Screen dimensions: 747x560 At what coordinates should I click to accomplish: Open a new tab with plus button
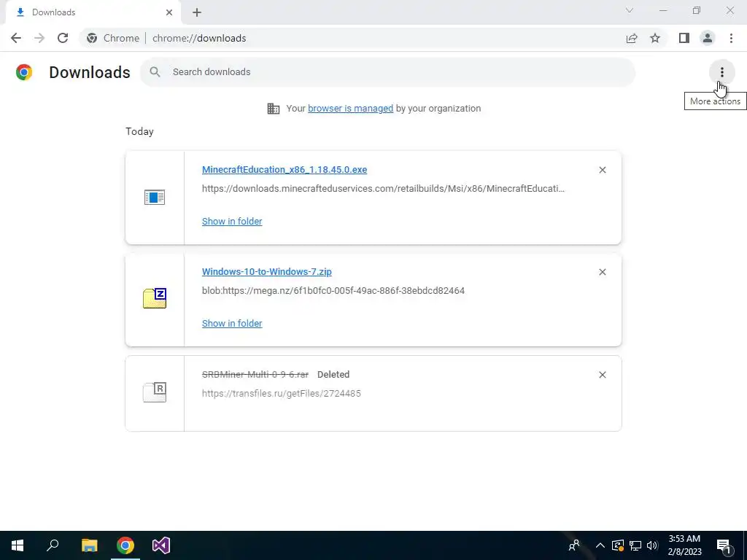point(197,12)
